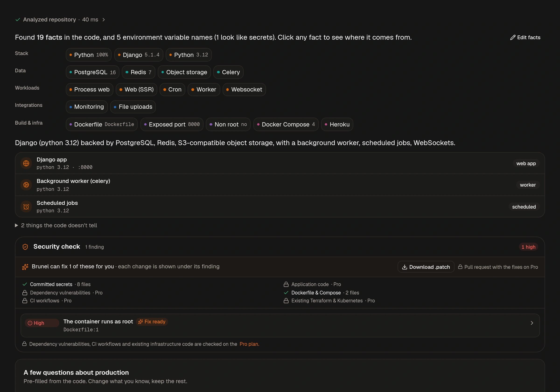The height and width of the screenshot is (392, 560).
Task: Click the Exposed port 8000 chip
Action: coord(172,124)
